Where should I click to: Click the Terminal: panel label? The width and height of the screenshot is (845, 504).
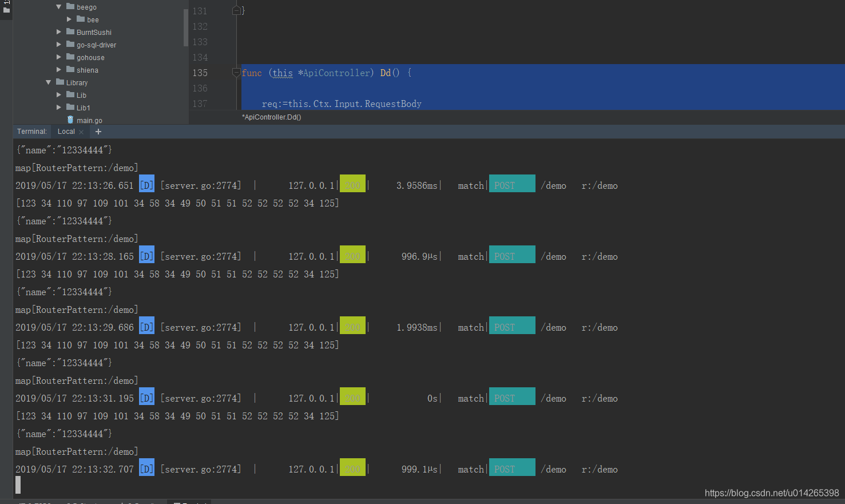32,132
